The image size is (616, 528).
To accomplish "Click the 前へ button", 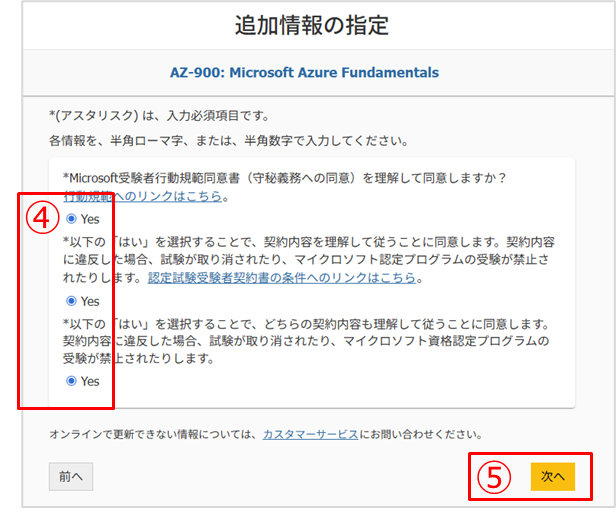I will coord(71,477).
